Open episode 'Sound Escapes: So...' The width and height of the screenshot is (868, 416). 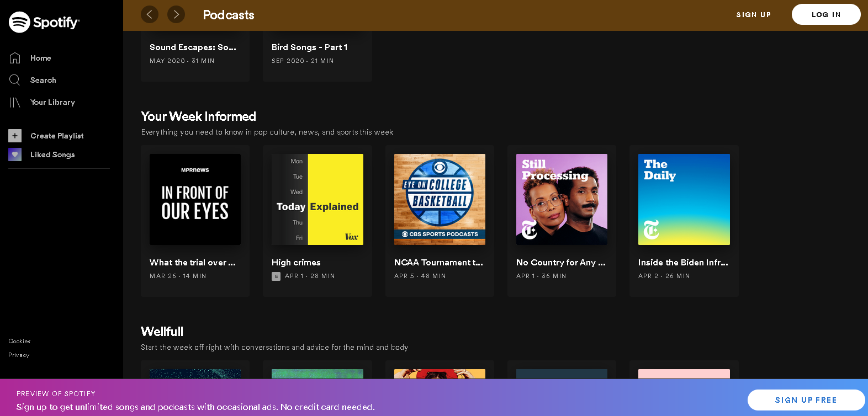[x=193, y=47]
